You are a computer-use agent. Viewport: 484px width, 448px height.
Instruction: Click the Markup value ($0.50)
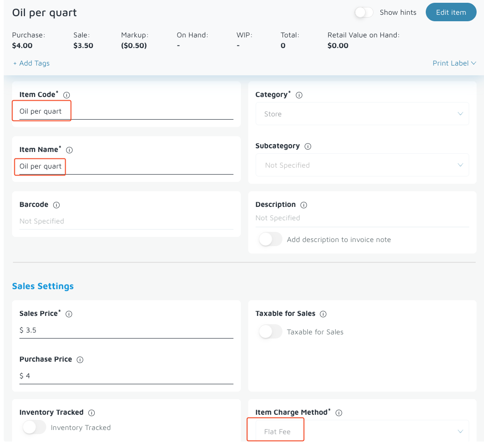[x=134, y=46]
